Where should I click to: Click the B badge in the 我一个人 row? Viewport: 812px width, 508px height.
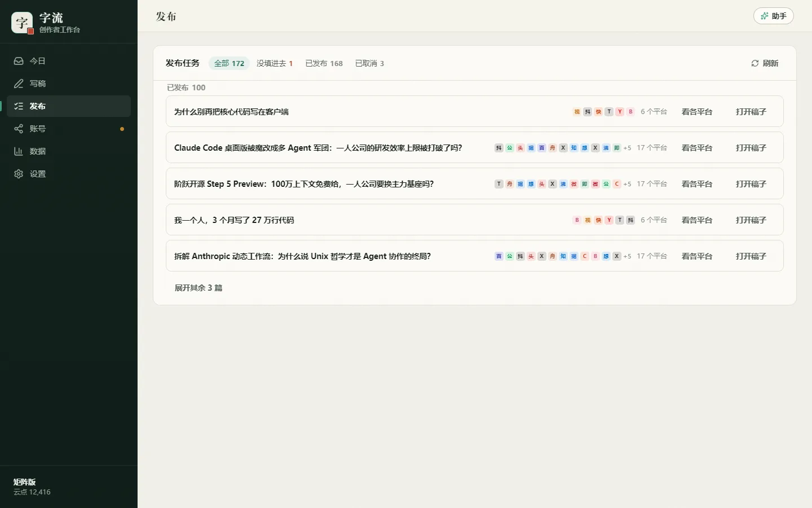[x=577, y=220]
